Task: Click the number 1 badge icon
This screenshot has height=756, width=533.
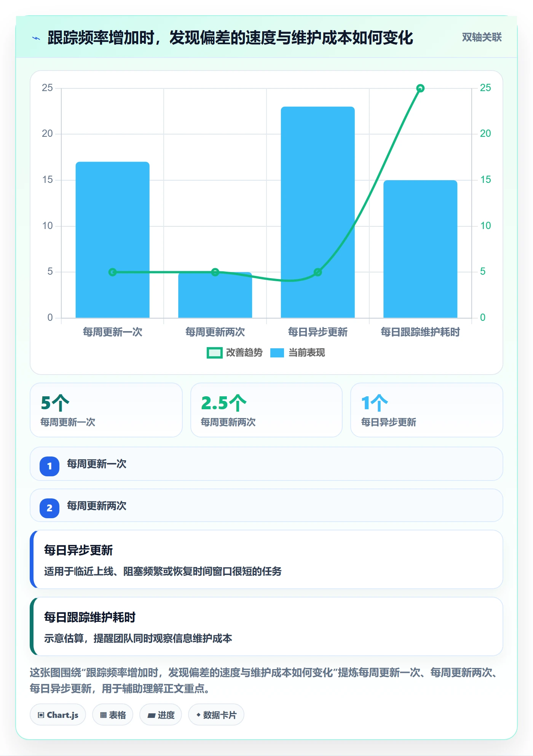Action: tap(49, 466)
